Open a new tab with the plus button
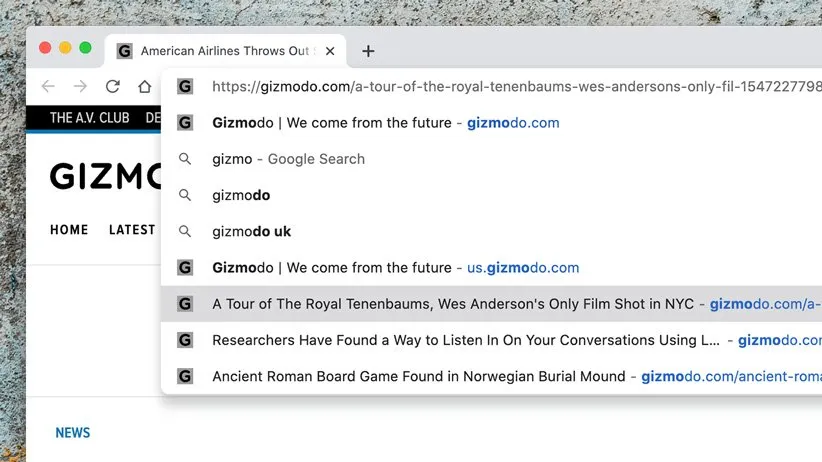The width and height of the screenshot is (822, 462). (368, 51)
